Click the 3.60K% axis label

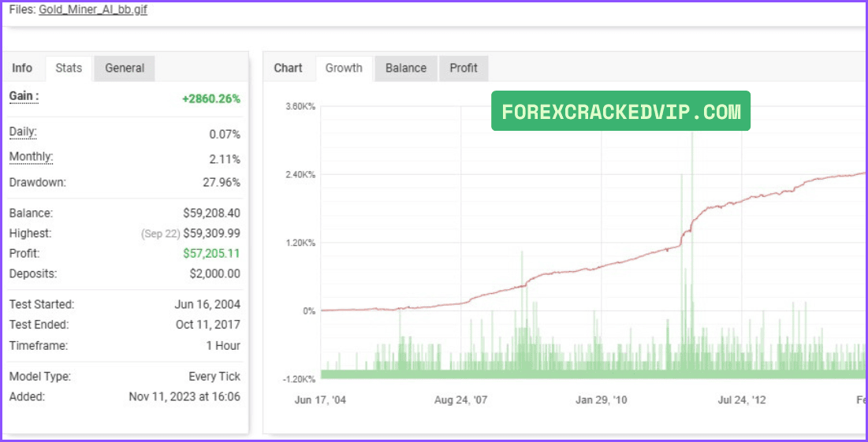(x=300, y=107)
